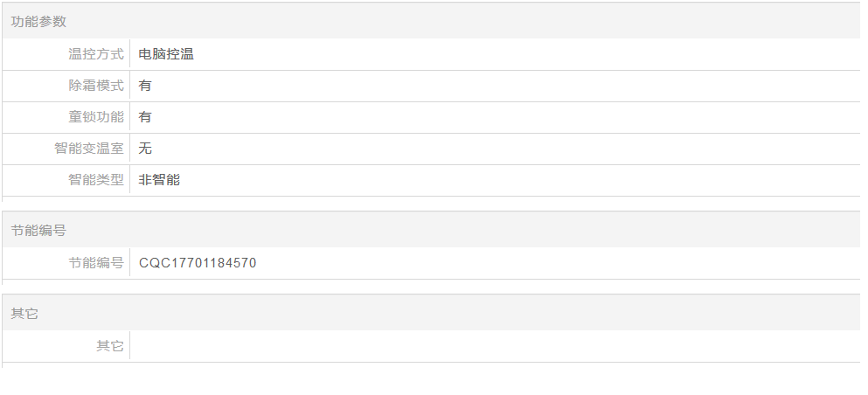
Task: Click the 智能类型 row label
Action: point(96,180)
